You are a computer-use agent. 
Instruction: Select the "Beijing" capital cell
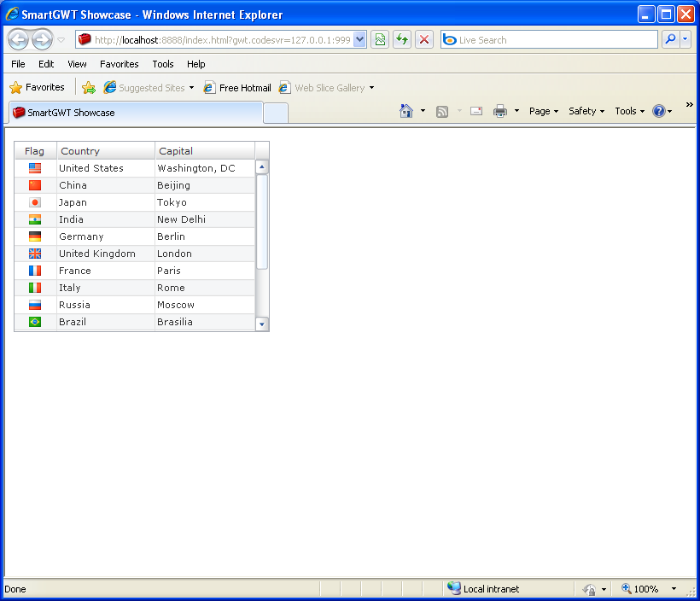click(205, 185)
